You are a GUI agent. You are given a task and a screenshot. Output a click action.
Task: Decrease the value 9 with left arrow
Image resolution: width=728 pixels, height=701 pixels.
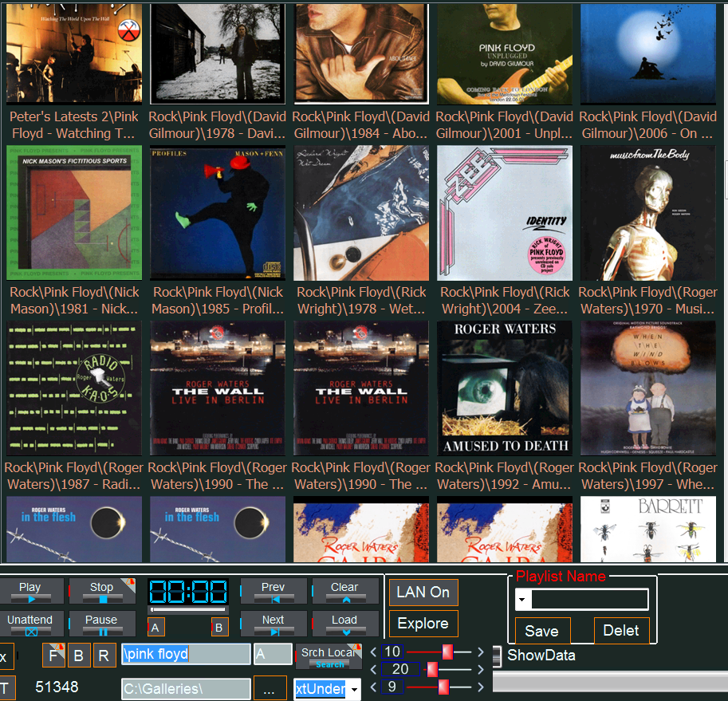[x=373, y=686]
